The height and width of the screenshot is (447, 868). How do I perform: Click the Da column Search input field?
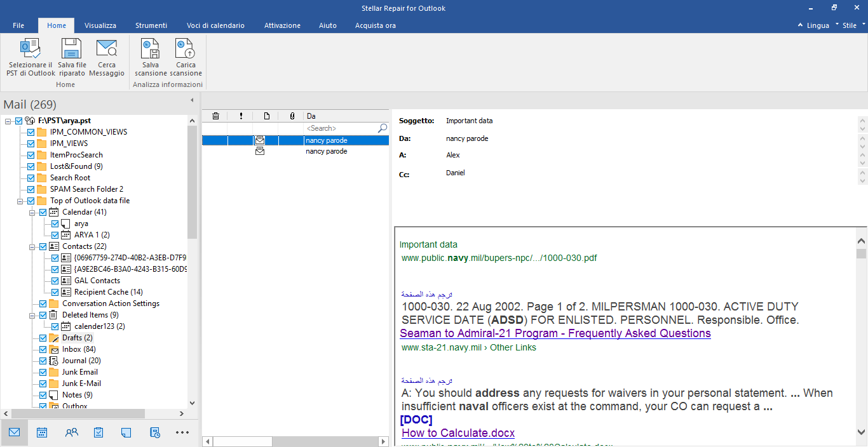(341, 128)
